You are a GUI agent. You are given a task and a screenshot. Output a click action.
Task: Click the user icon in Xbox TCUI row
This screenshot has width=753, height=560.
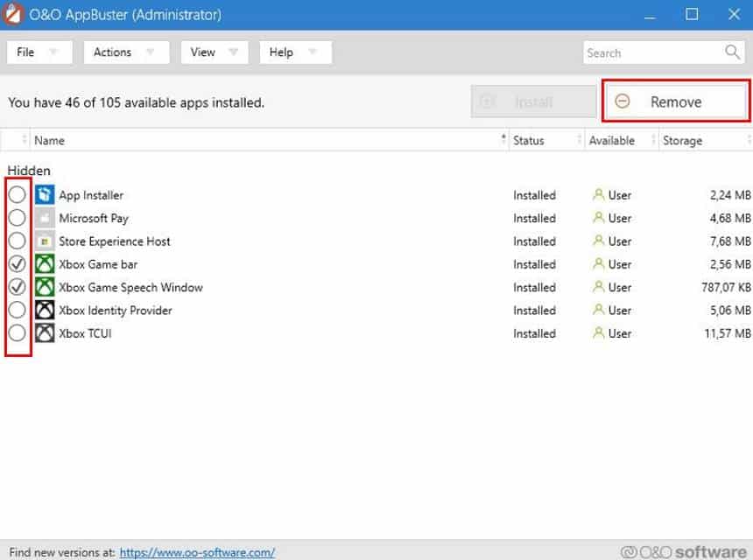[598, 333]
